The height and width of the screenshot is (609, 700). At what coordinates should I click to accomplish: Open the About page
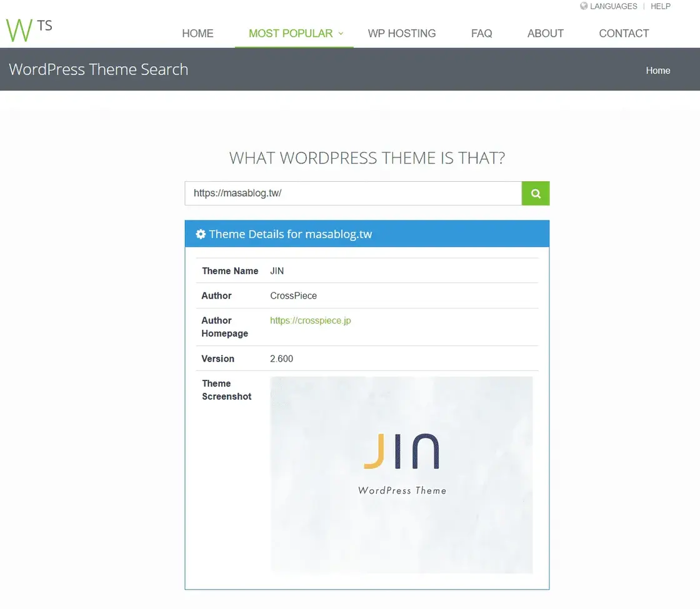546,34
